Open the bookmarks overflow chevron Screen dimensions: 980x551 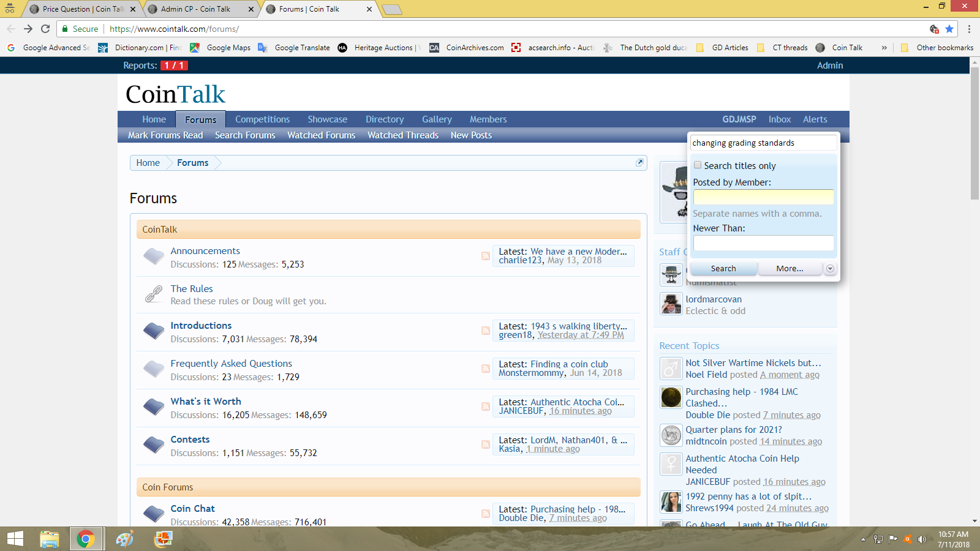point(884,48)
